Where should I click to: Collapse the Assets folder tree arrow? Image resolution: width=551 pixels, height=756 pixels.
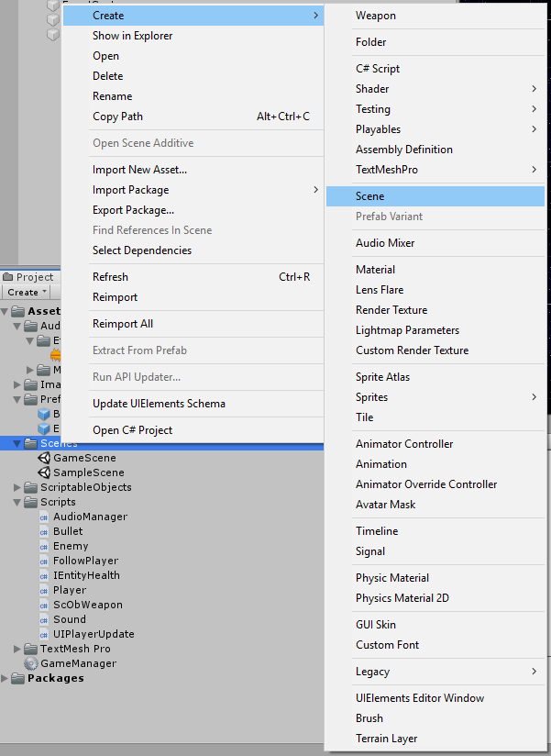(5, 311)
